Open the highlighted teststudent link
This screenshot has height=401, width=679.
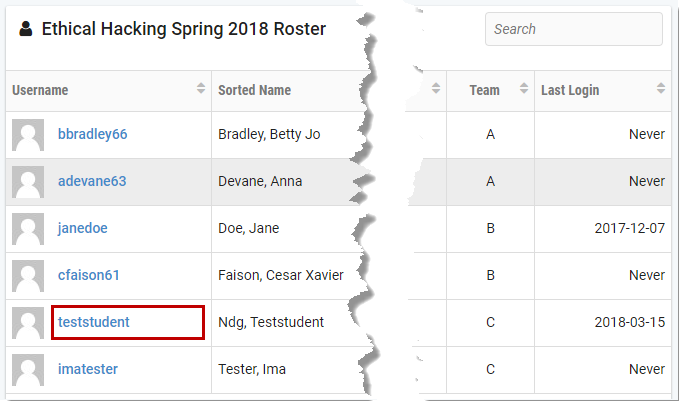(94, 322)
